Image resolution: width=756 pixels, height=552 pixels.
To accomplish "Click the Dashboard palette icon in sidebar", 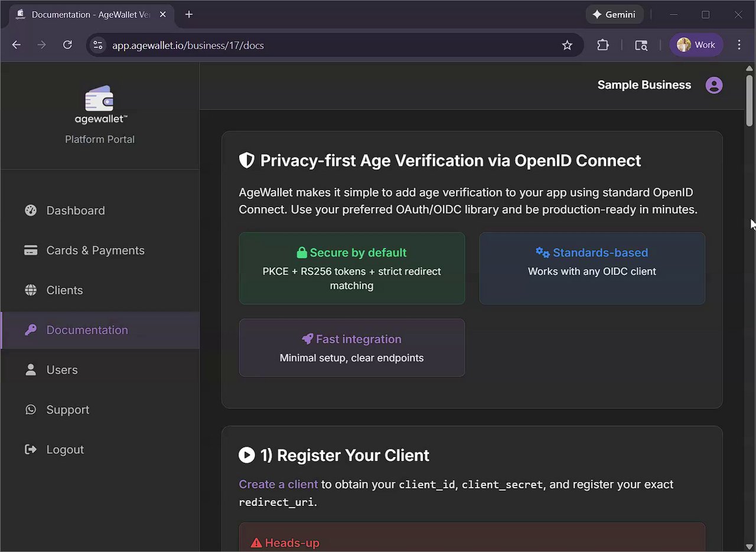I will (x=31, y=210).
